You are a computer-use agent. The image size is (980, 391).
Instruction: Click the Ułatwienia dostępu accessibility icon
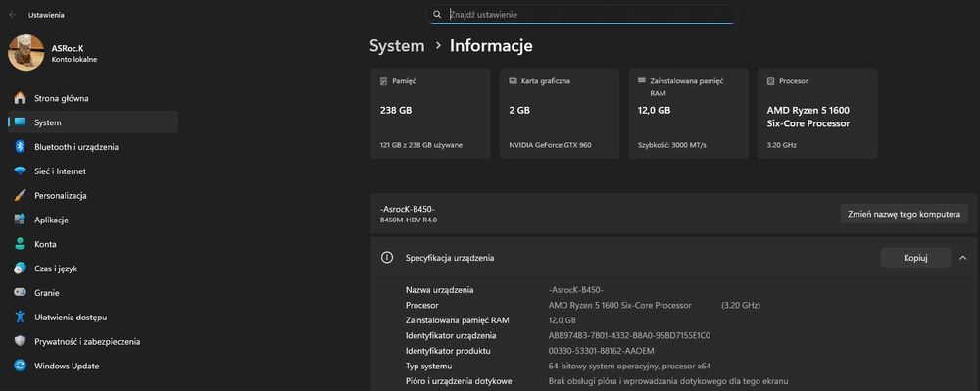click(x=20, y=317)
